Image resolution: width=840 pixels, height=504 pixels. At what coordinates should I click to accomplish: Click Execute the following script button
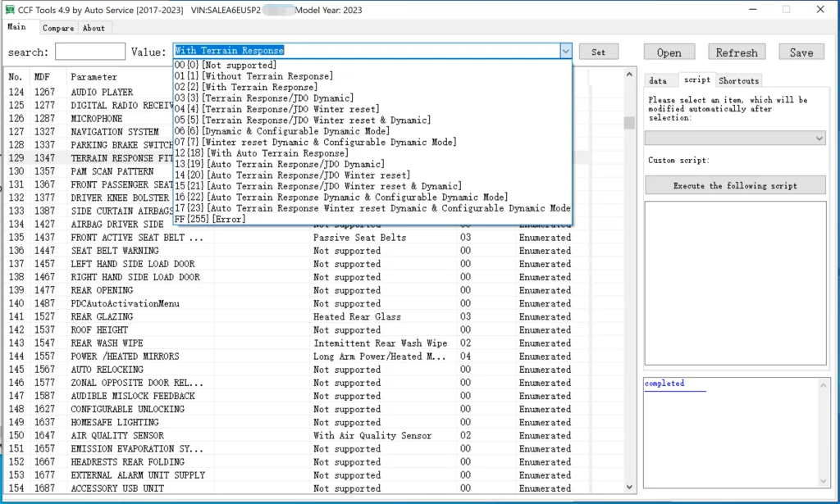735,185
